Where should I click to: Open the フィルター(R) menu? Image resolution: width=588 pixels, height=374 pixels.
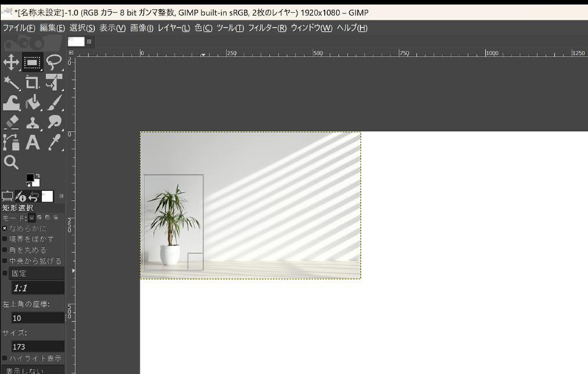(x=268, y=28)
